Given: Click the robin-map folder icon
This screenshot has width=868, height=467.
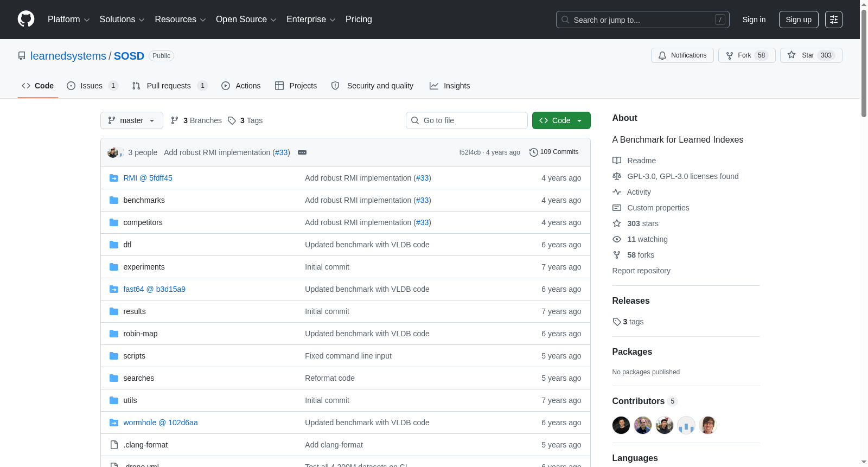Looking at the screenshot, I should [114, 334].
